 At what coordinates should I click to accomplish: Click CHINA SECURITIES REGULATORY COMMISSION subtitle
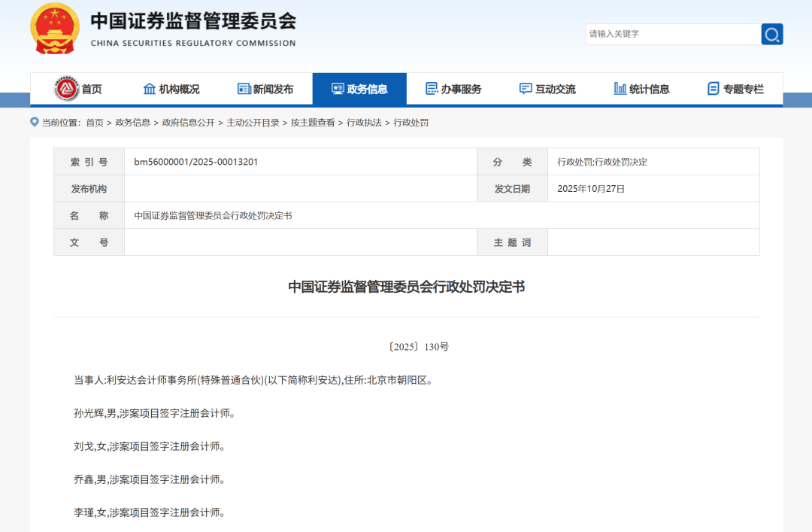click(x=193, y=43)
